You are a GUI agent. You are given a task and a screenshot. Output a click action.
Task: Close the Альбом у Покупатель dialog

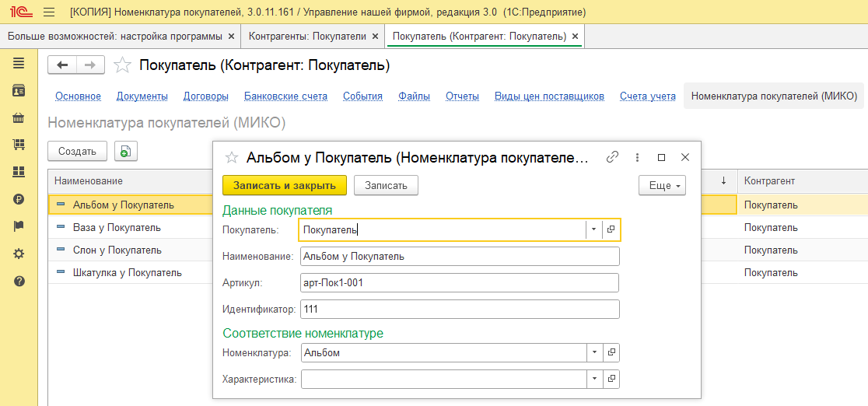684,157
